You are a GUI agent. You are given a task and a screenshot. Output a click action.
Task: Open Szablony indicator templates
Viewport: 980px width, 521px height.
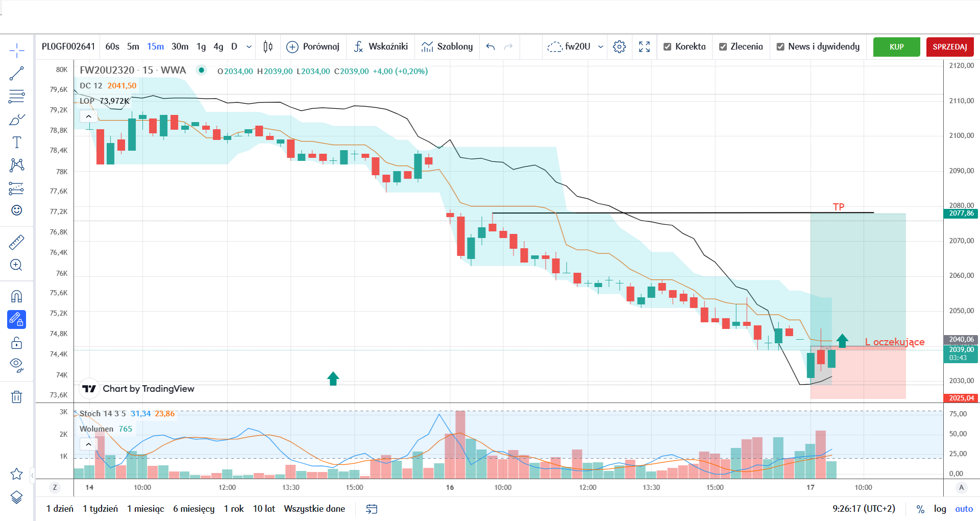click(447, 46)
